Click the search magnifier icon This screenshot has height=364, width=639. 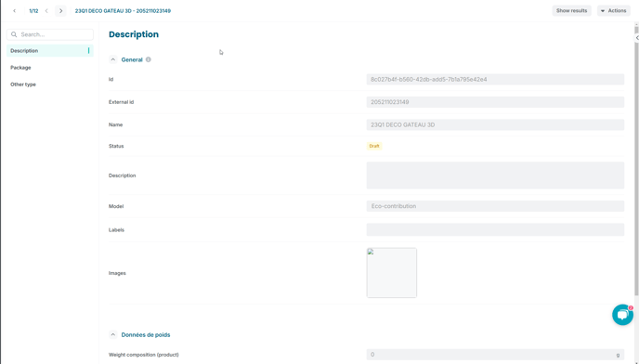tap(14, 34)
